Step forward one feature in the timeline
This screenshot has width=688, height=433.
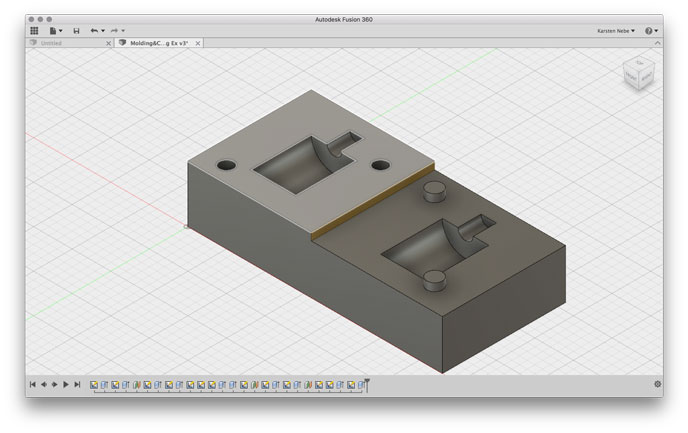tap(54, 384)
